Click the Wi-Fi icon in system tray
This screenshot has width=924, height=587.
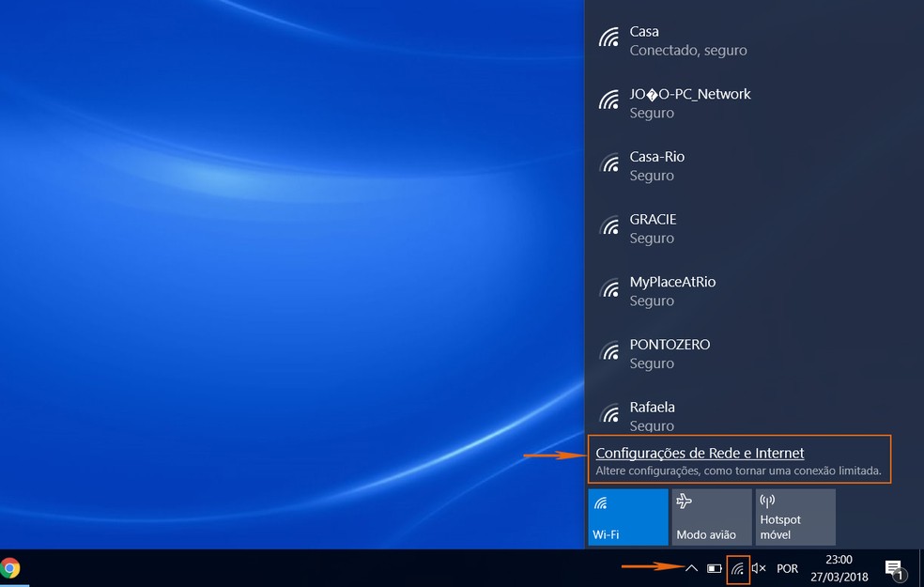click(738, 568)
